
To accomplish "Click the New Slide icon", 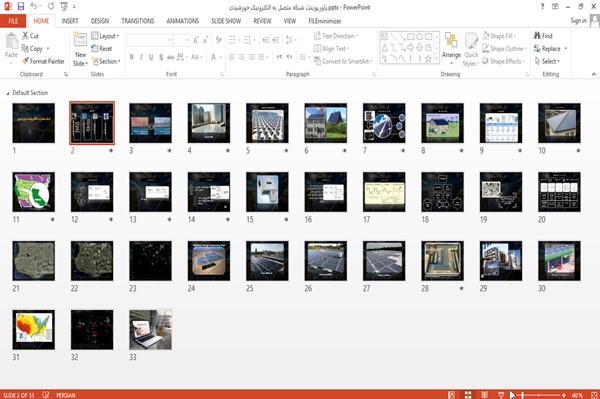I will click(80, 40).
